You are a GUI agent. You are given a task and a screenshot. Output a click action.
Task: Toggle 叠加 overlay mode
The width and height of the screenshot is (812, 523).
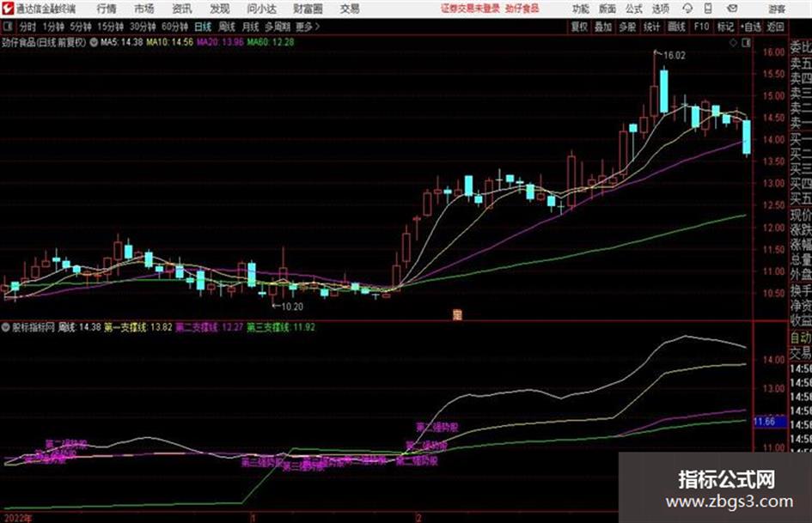point(603,27)
